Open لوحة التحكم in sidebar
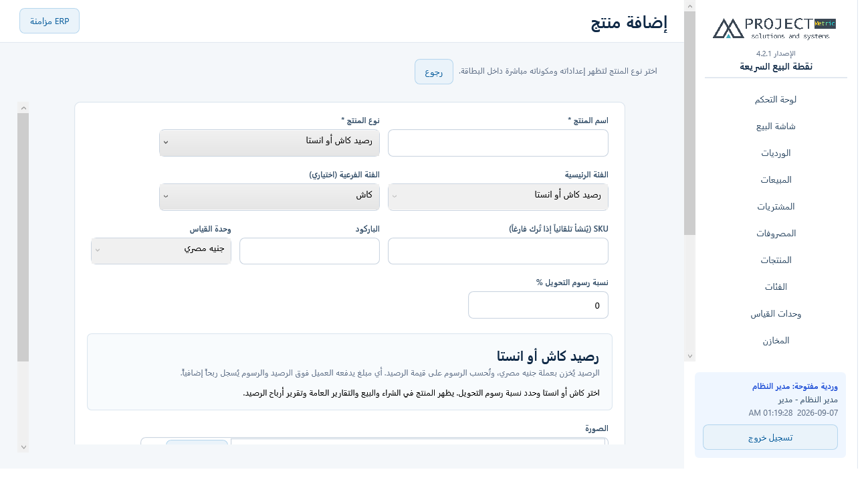Viewport: 868px width, 494px height. [776, 99]
